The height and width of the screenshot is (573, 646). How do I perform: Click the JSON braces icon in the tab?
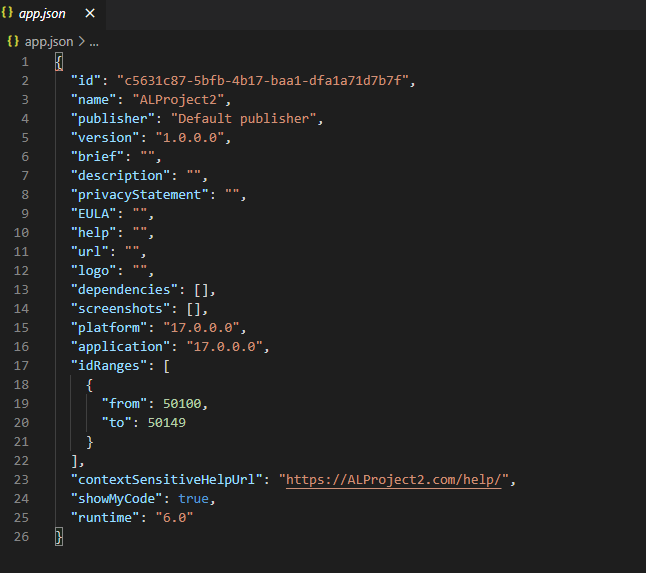(x=7, y=13)
